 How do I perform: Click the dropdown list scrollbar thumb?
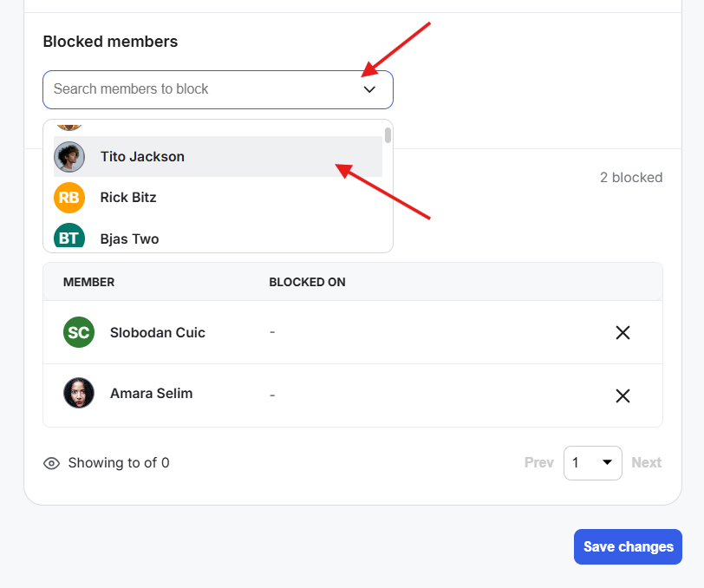[388, 135]
